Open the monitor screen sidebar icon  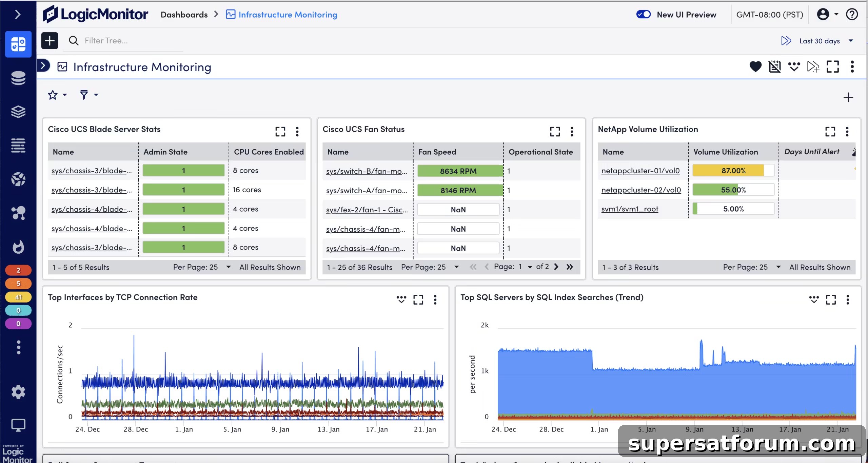click(18, 425)
